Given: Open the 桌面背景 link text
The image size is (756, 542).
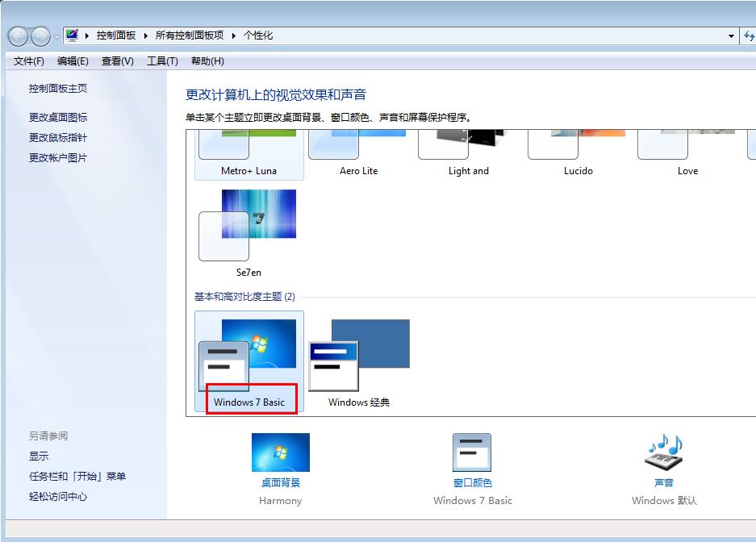Looking at the screenshot, I should 281,483.
